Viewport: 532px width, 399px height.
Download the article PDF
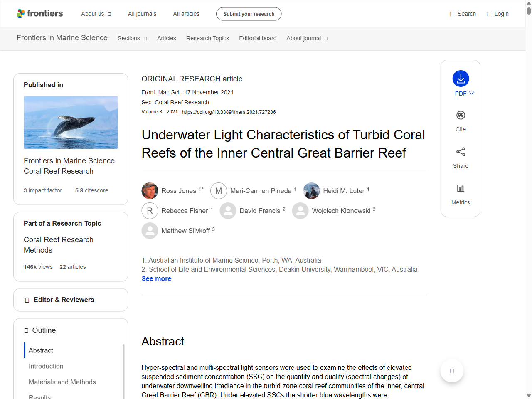[460, 79]
